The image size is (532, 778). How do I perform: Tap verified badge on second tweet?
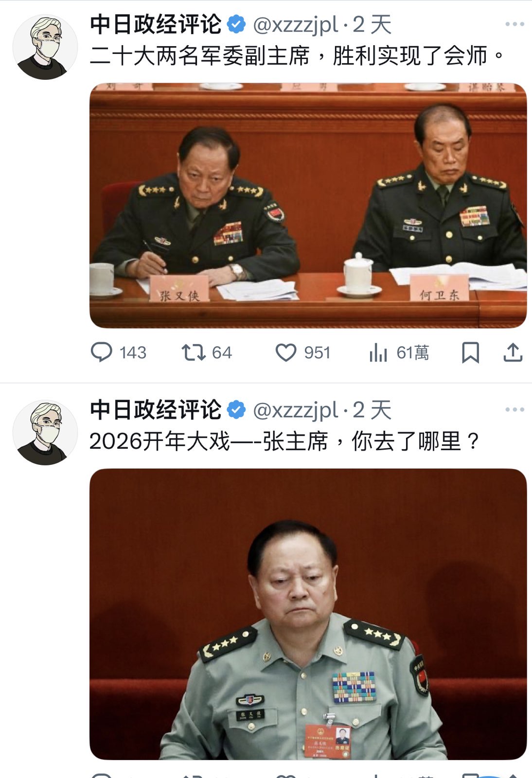tap(237, 410)
